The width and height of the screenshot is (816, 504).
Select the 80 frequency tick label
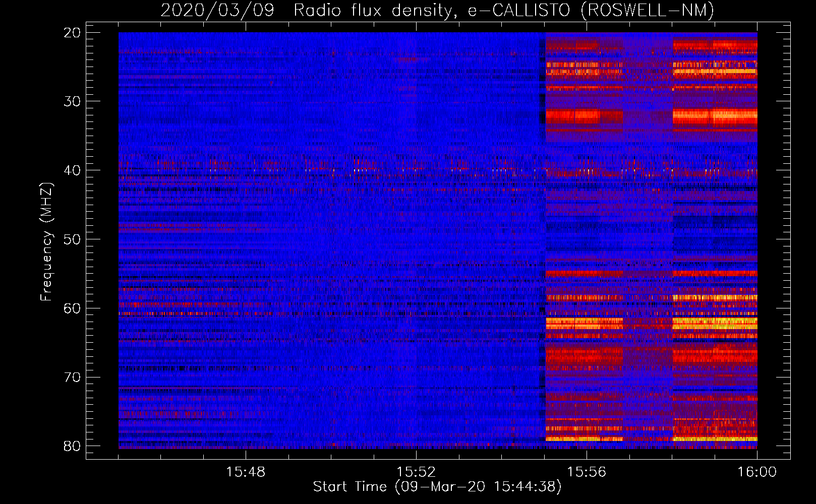[x=72, y=446]
